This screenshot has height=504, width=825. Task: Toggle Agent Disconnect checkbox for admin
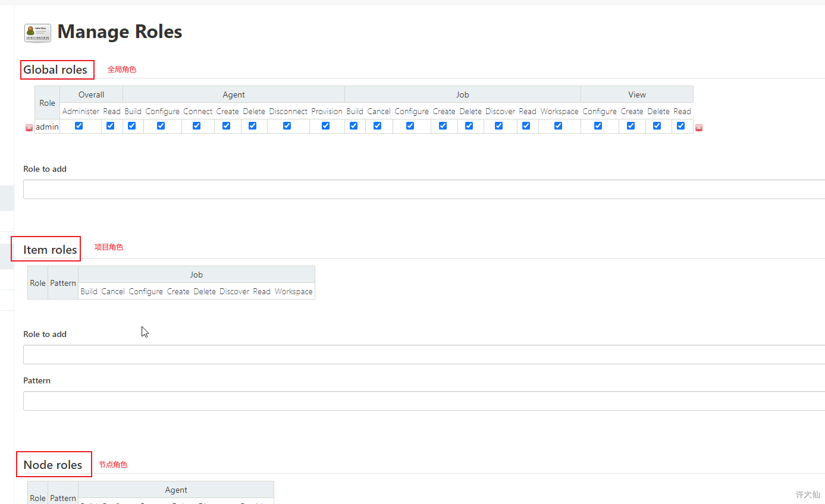(287, 126)
